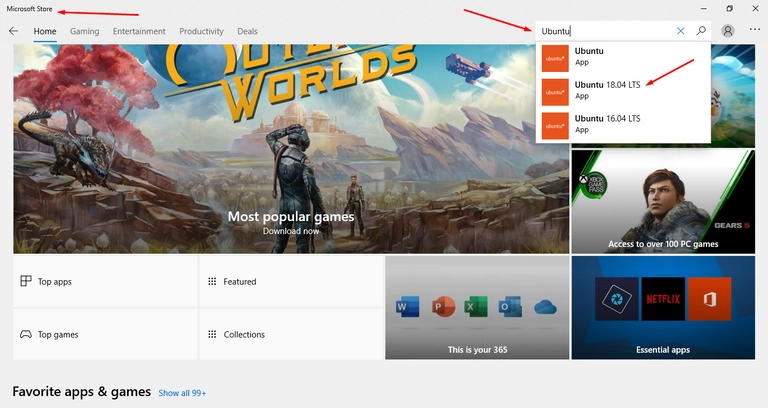Click the Ubuntu 16.04 LTS orange icon

click(555, 126)
